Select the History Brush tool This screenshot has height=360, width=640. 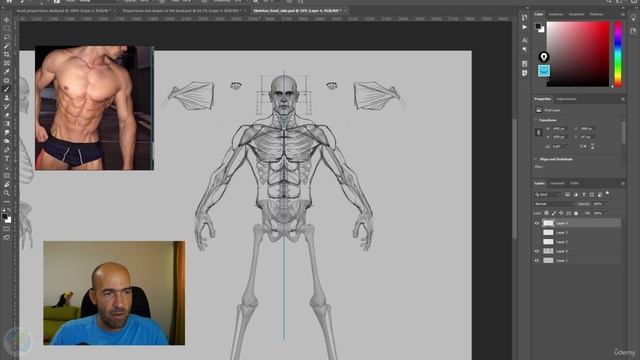[x=7, y=107]
